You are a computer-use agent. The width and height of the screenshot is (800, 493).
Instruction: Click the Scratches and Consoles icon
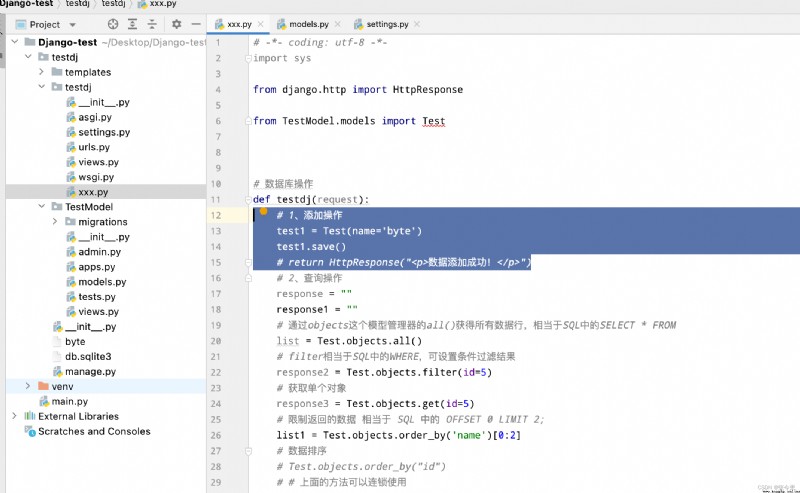click(x=30, y=431)
